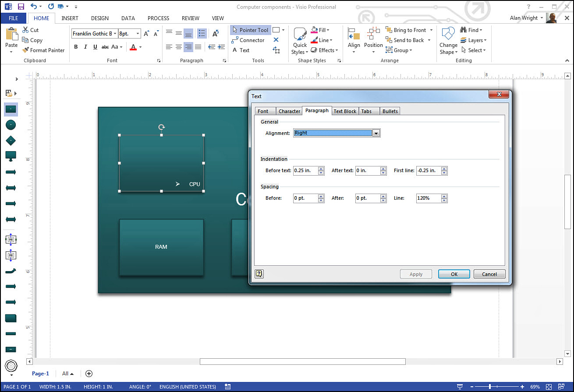Image resolution: width=574 pixels, height=392 pixels.
Task: Click the Before text indentation field
Action: pyautogui.click(x=305, y=170)
